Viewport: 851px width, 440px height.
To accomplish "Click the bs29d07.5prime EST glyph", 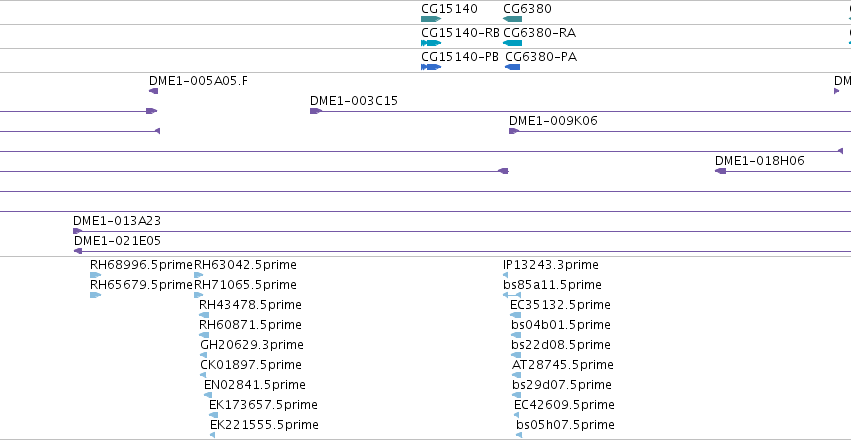I will coord(516,395).
